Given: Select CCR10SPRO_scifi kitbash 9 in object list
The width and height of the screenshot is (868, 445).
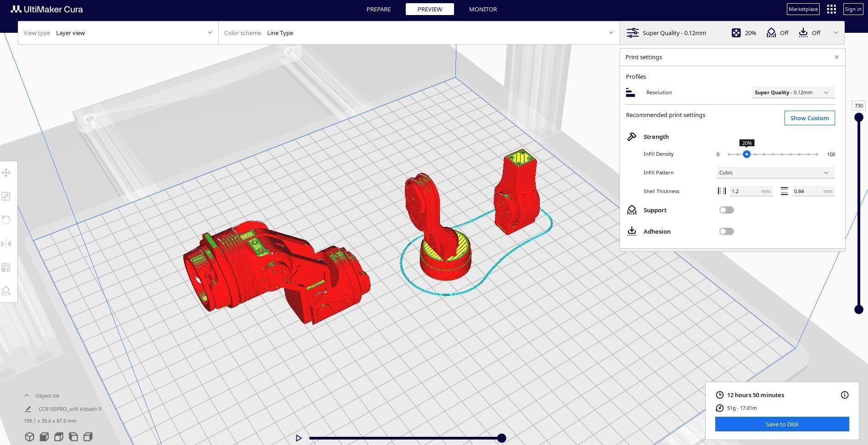Looking at the screenshot, I should point(70,409).
